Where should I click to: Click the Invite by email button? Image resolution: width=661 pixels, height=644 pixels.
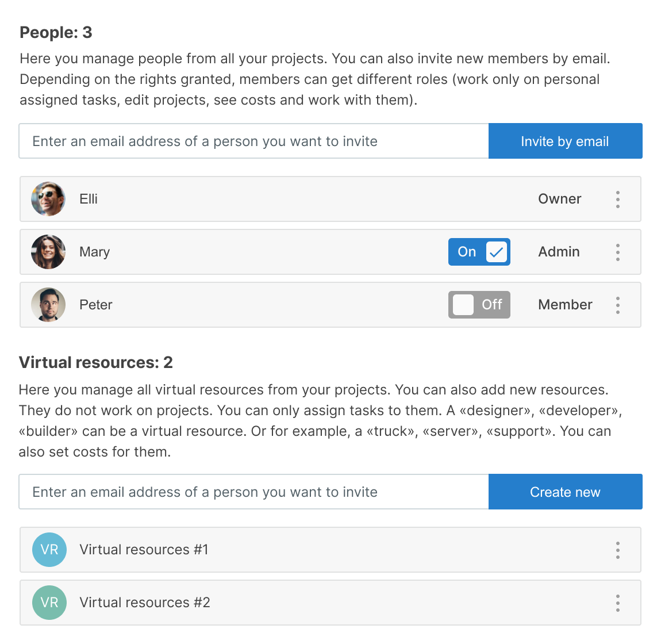coord(565,141)
